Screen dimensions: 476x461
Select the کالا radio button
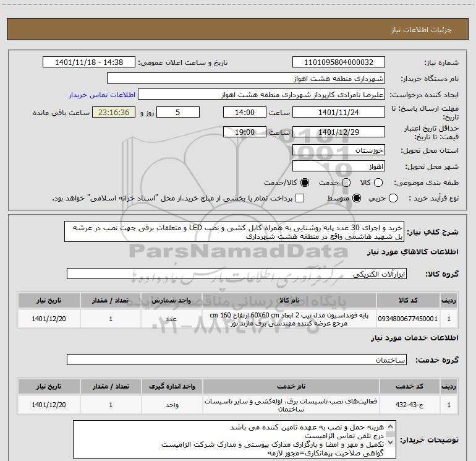coord(378,183)
